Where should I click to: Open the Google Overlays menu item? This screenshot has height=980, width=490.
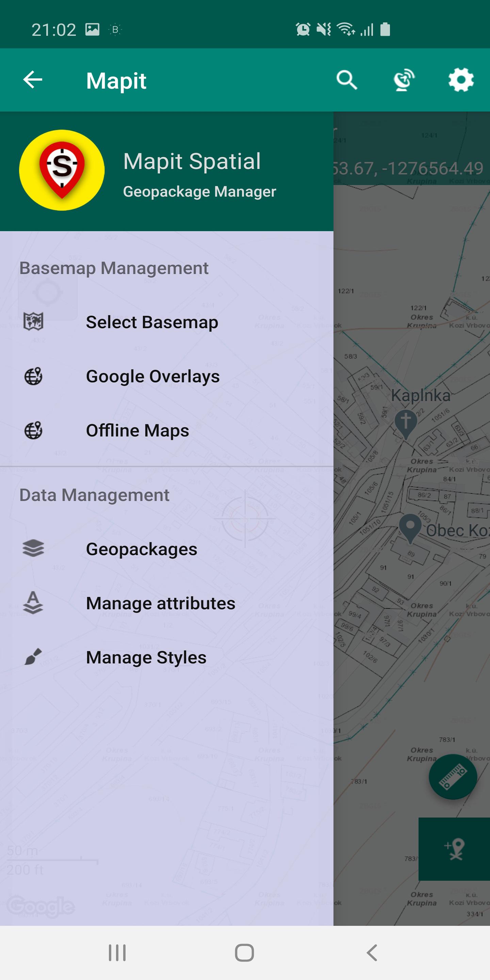tap(167, 376)
